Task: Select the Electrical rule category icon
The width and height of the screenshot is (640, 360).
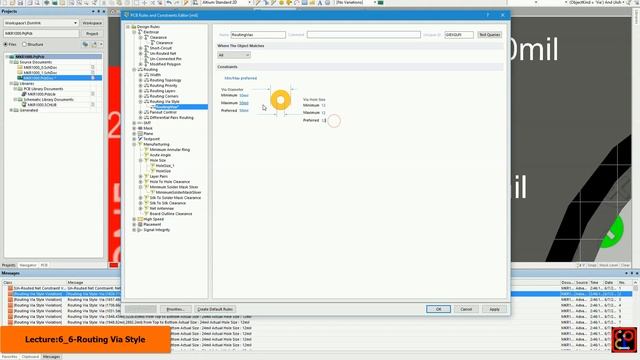Action: (140, 32)
